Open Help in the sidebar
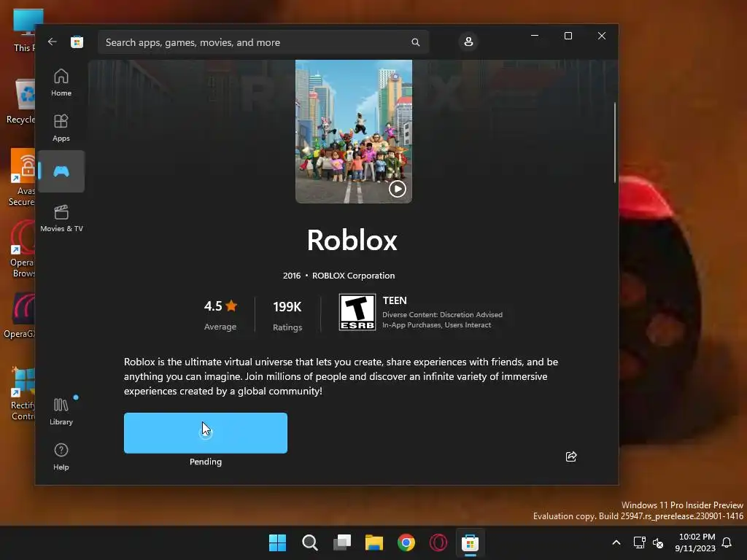This screenshot has height=560, width=747. coord(61,456)
